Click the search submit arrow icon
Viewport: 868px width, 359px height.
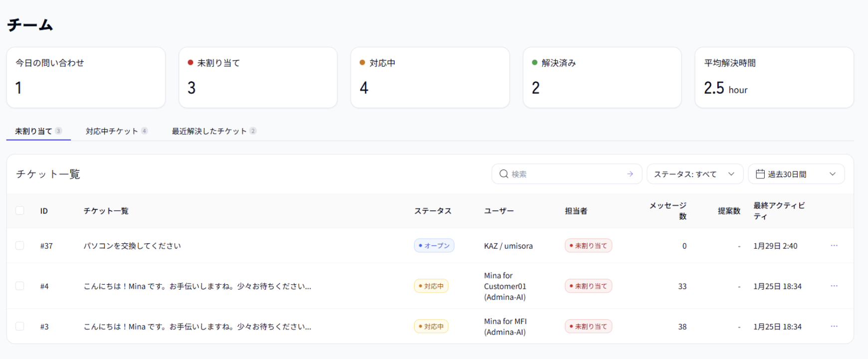[x=630, y=174]
